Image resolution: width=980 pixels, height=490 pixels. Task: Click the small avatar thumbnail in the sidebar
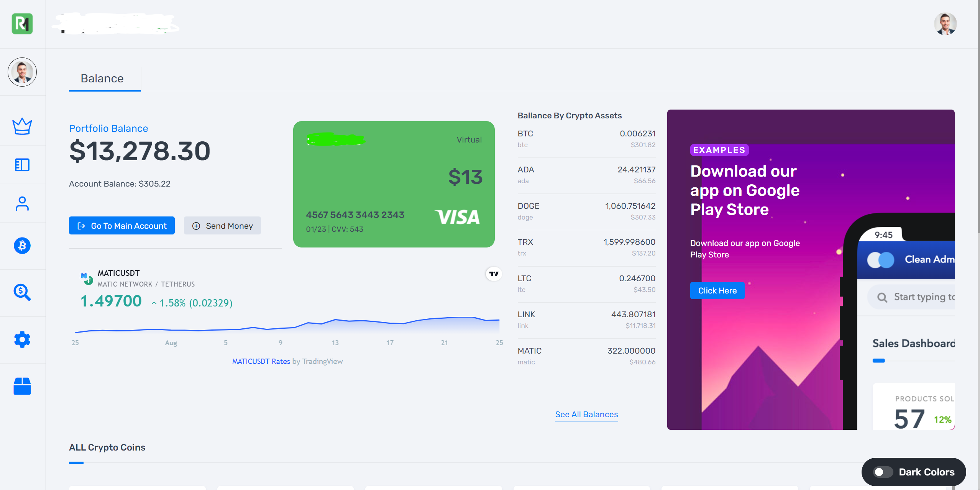22,72
